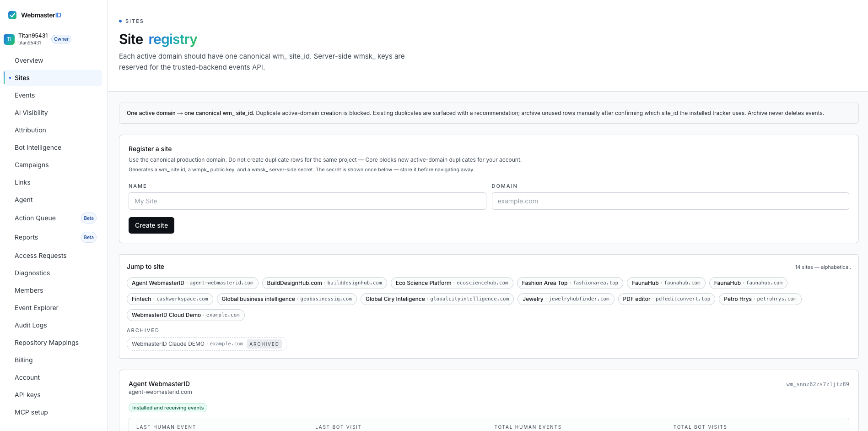Jump to BuildDesignHub.com site chip

click(x=324, y=283)
